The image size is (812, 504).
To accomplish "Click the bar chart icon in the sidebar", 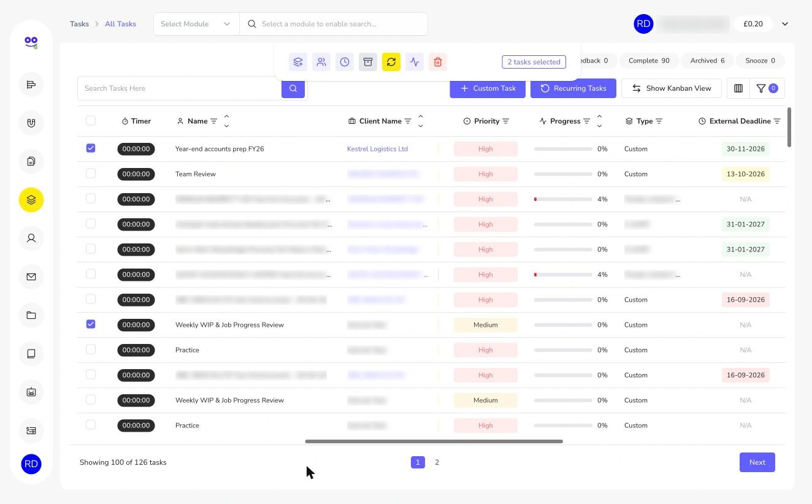I will click(x=31, y=85).
